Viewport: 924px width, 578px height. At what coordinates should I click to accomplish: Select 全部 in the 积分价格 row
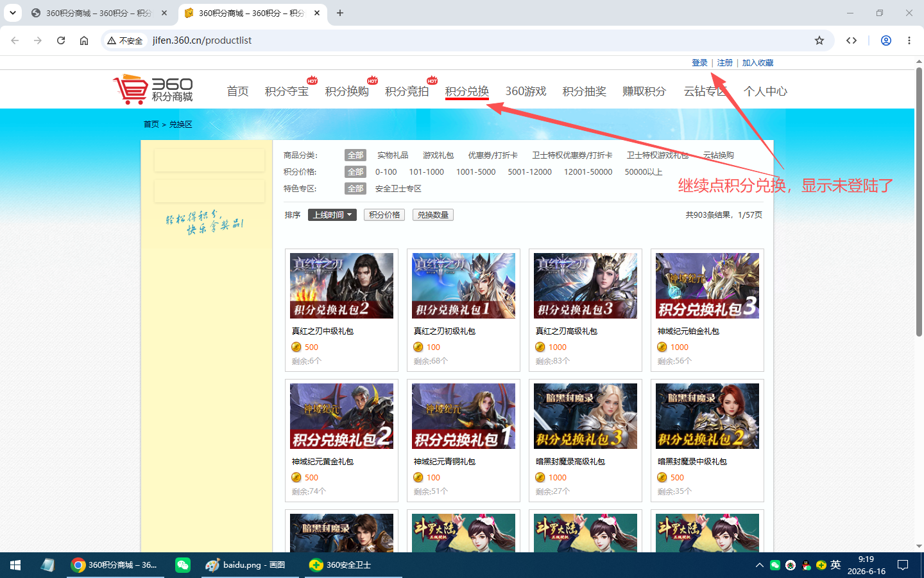click(x=355, y=172)
